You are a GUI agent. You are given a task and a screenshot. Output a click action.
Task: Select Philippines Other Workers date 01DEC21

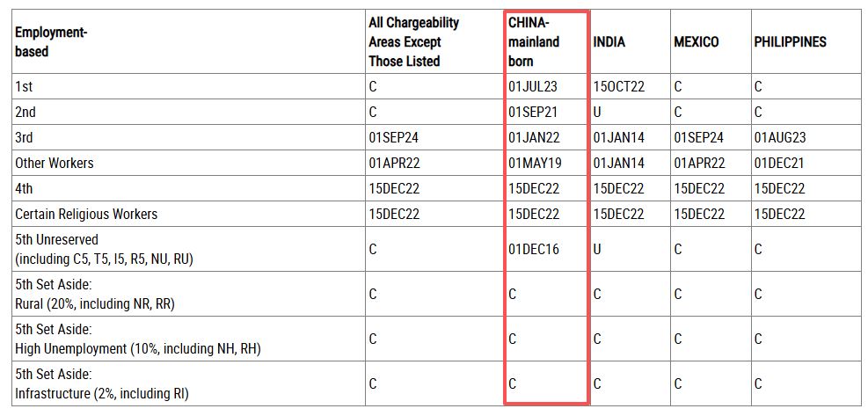(779, 164)
